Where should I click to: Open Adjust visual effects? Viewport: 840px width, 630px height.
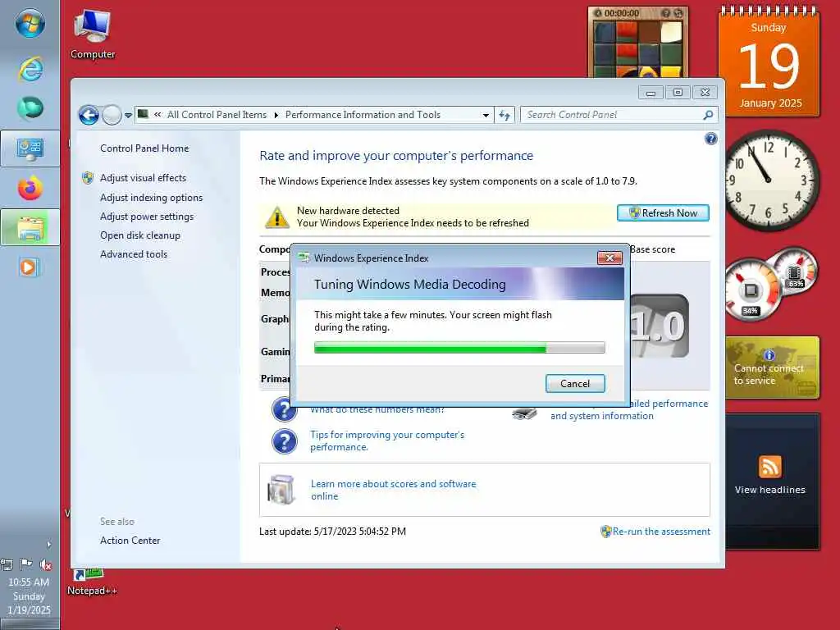tap(143, 178)
